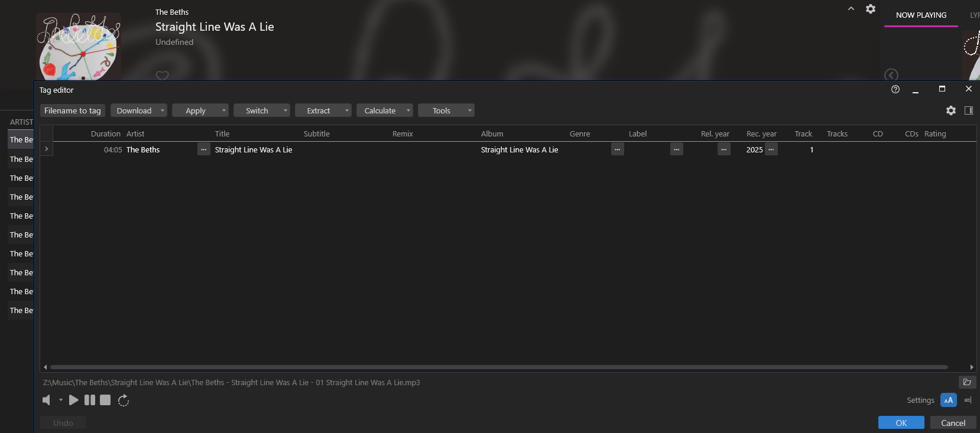Sort by the Rec. year column header
Image resolution: width=980 pixels, height=433 pixels.
coord(761,134)
